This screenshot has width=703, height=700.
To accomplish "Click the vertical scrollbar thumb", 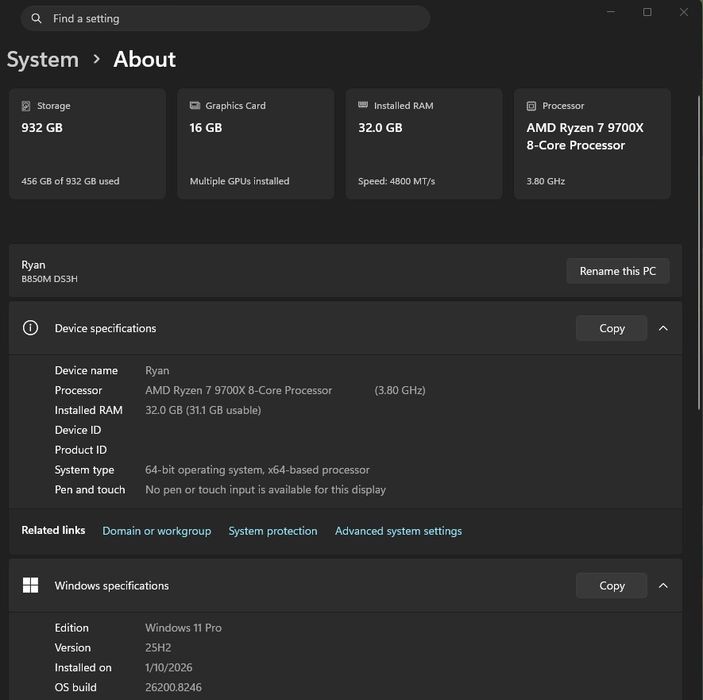I will point(699,252).
